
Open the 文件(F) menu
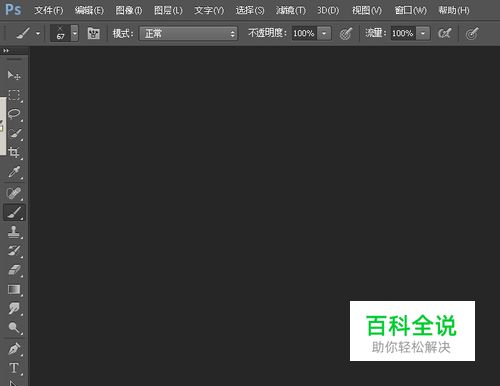coord(49,10)
